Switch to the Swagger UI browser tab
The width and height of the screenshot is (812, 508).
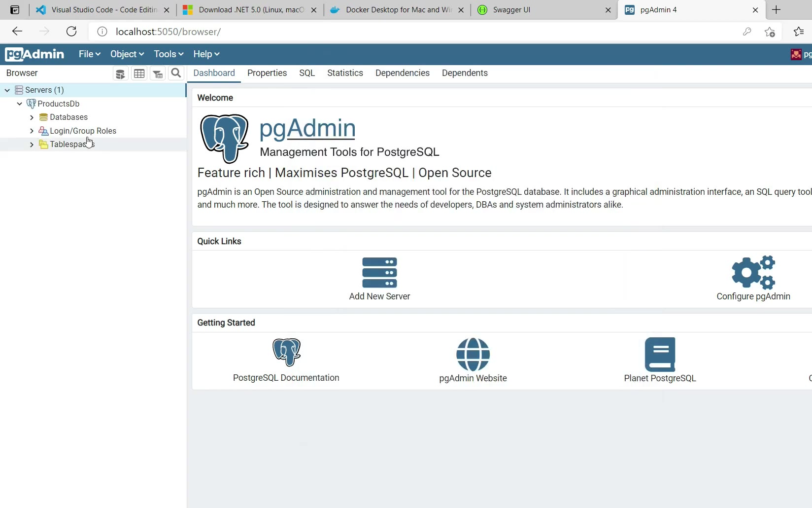[x=542, y=10]
